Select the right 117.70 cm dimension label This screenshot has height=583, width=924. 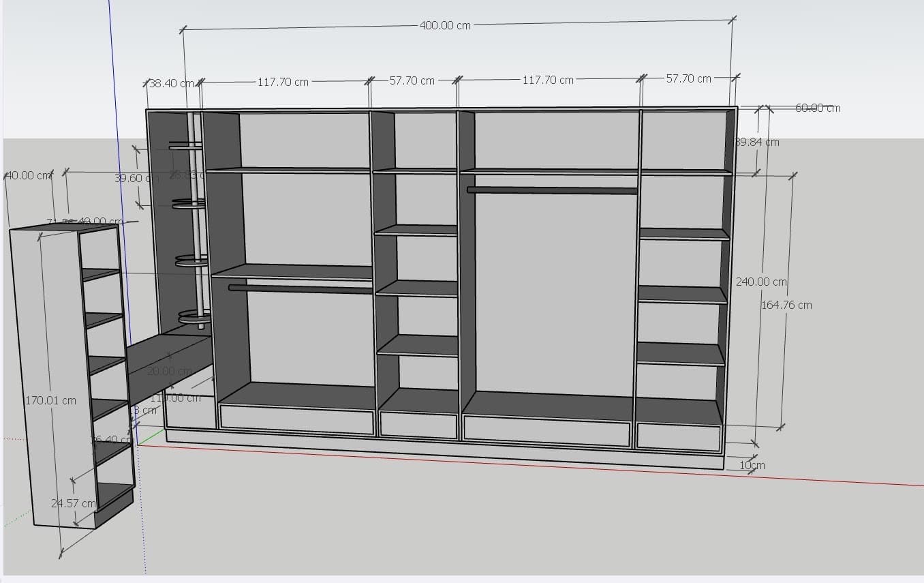[548, 80]
